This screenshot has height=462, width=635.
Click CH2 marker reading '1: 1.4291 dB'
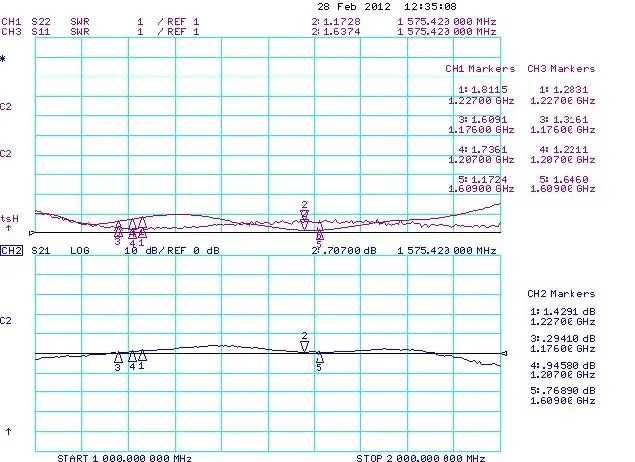[x=563, y=312]
